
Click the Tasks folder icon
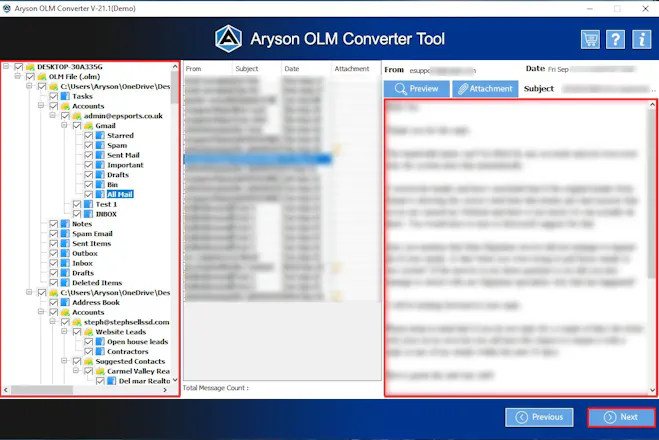65,96
